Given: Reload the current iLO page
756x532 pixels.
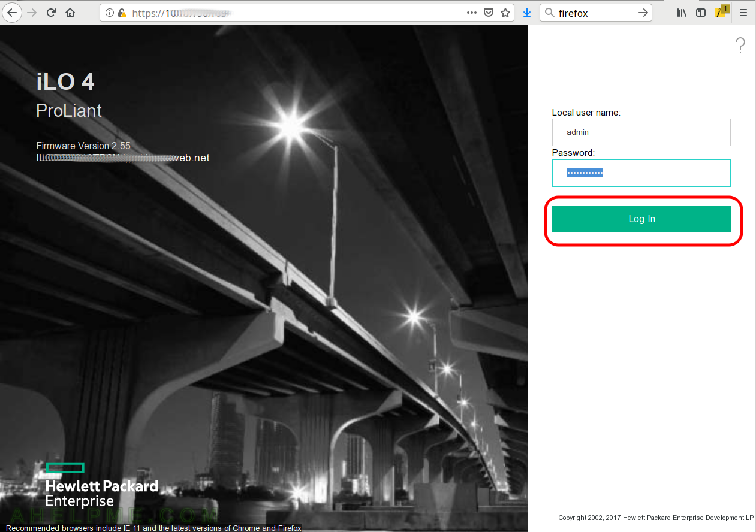Looking at the screenshot, I should pos(52,13).
